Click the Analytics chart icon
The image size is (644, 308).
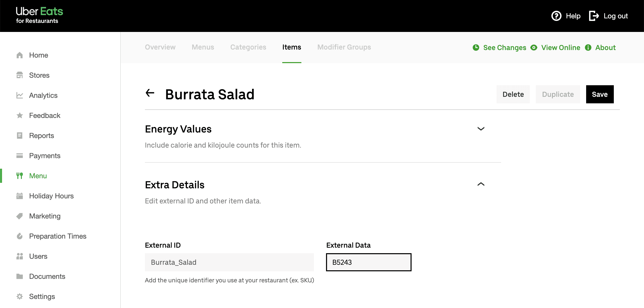click(20, 95)
